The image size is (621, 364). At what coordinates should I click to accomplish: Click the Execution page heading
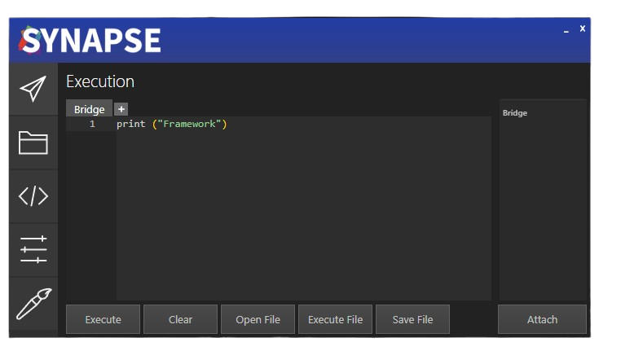(x=100, y=81)
